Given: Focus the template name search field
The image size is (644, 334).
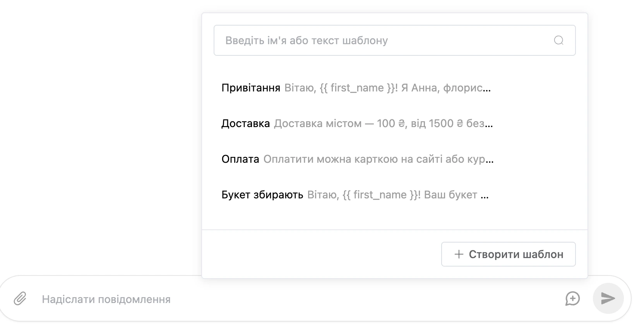Looking at the screenshot, I should point(394,40).
